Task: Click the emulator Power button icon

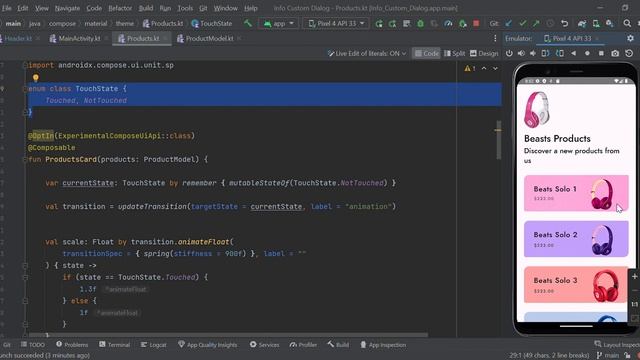Action: click(x=509, y=53)
